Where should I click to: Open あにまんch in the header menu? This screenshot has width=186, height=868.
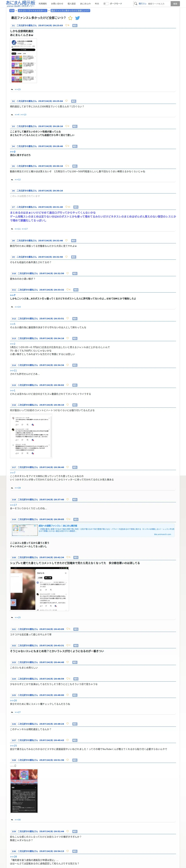[x=85, y=4]
